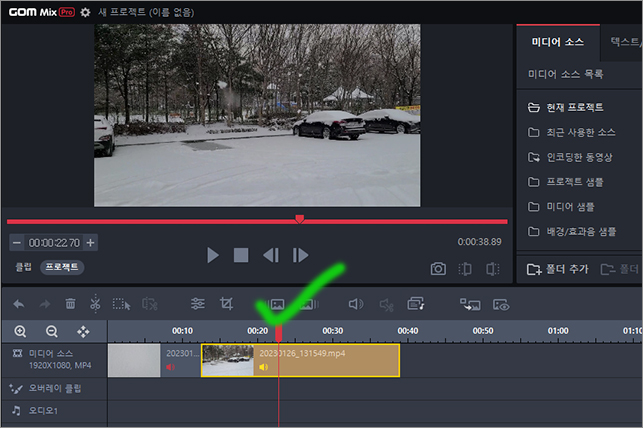Select the crop tool

pos(226,304)
